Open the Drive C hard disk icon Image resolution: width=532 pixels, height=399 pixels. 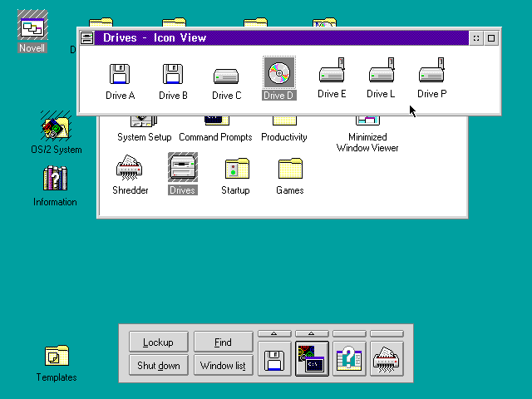[226, 76]
